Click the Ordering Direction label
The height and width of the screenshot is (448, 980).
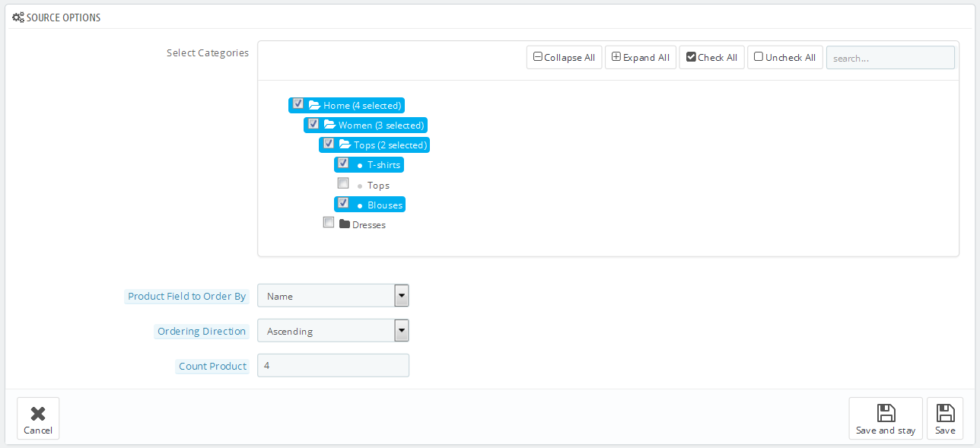tap(202, 332)
